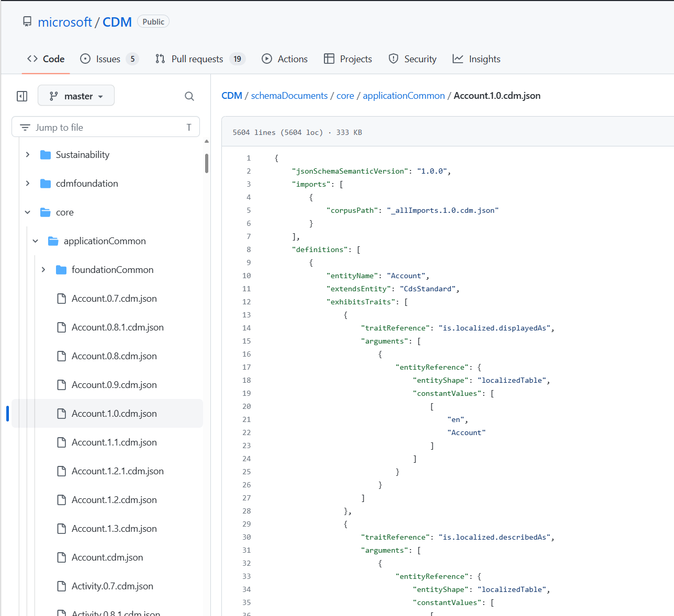This screenshot has height=616, width=674.
Task: Click the Insights graph icon
Action: (x=459, y=59)
